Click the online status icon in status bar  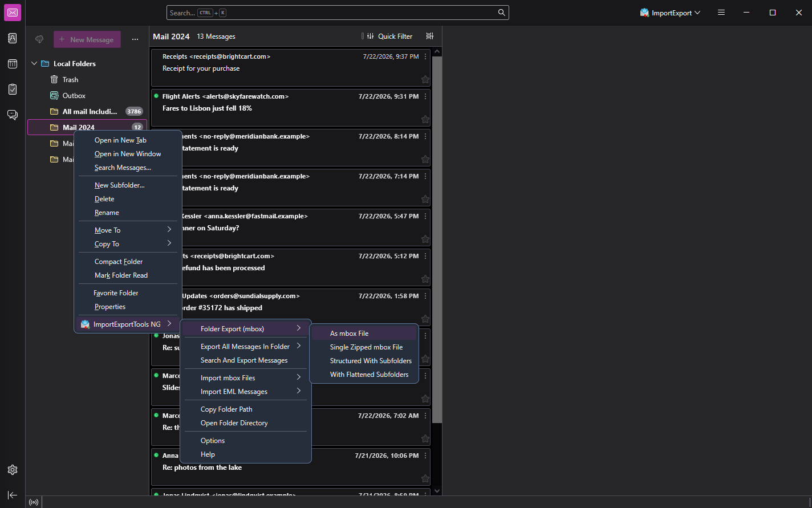click(x=34, y=502)
